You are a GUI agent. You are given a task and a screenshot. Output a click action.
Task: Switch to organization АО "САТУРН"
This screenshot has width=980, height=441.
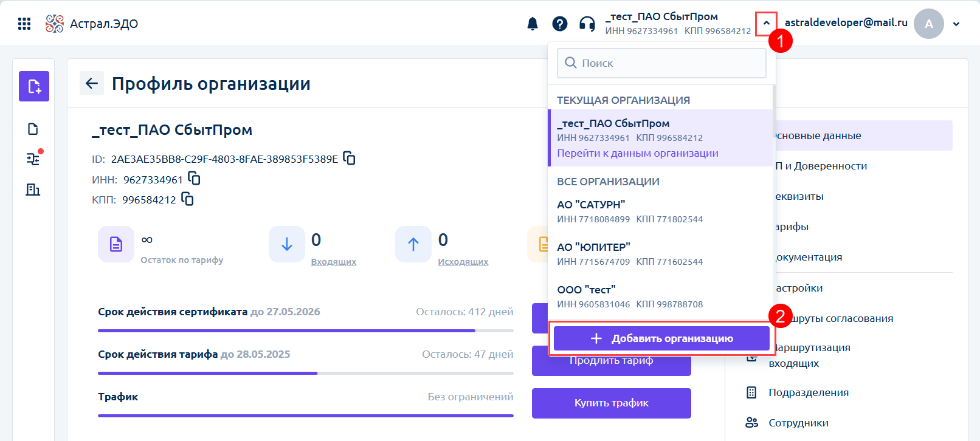(x=660, y=211)
